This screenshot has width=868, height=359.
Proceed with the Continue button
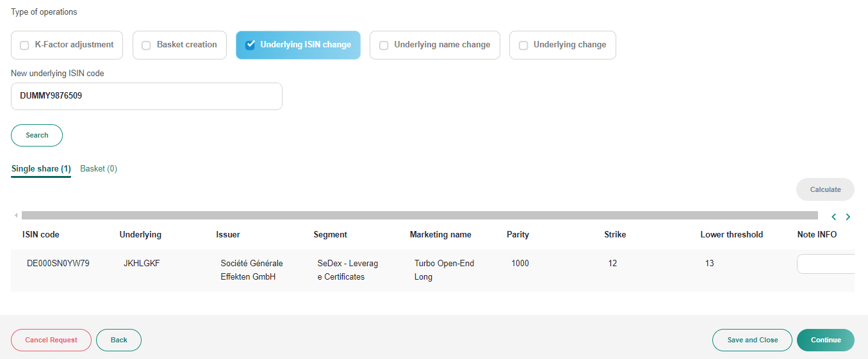(826, 340)
